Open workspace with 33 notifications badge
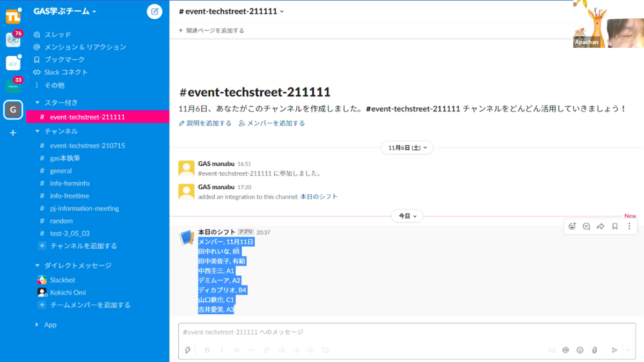 [x=13, y=86]
